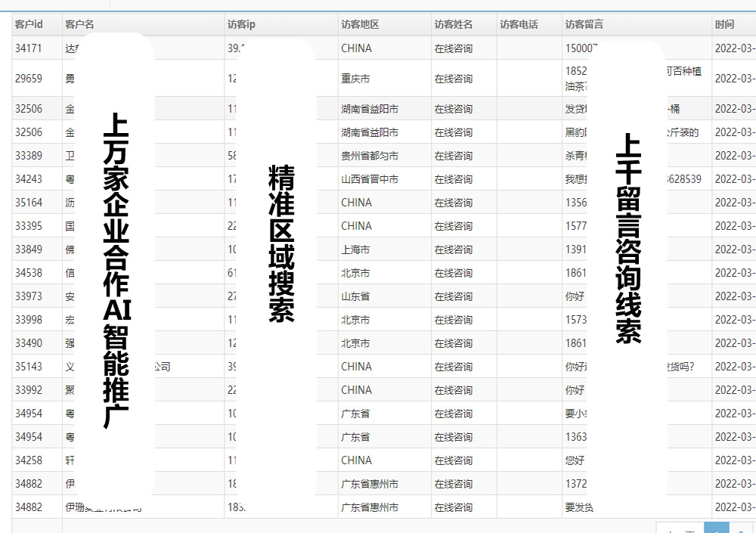Viewport: 756px width, 533px height.
Task: Click the 上海市 visitor region cell
Action: tap(355, 249)
